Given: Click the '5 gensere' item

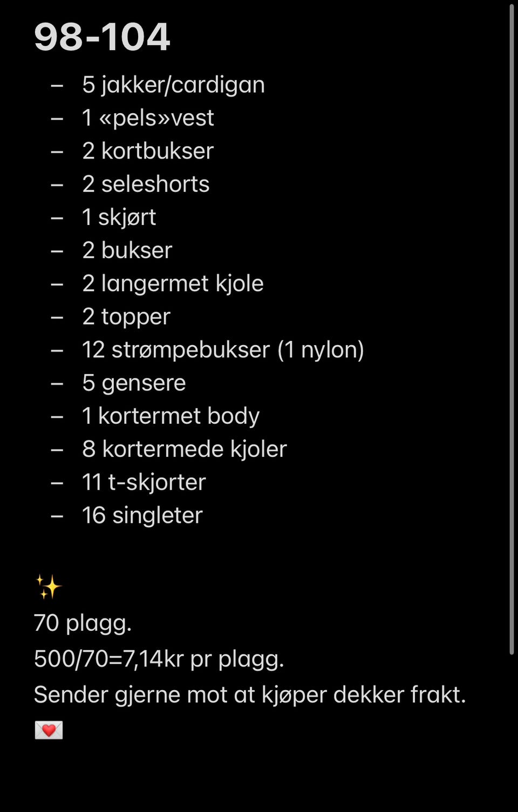Looking at the screenshot, I should pyautogui.click(x=134, y=383).
